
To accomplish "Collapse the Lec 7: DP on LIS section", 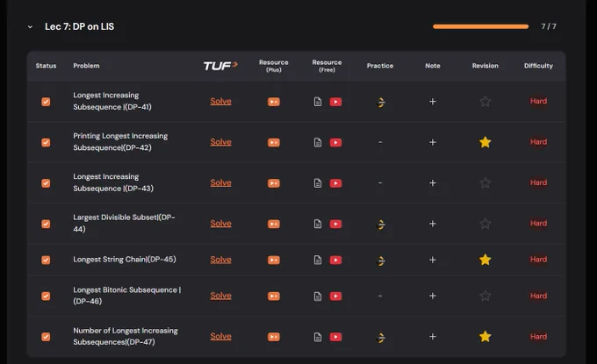I will point(30,27).
